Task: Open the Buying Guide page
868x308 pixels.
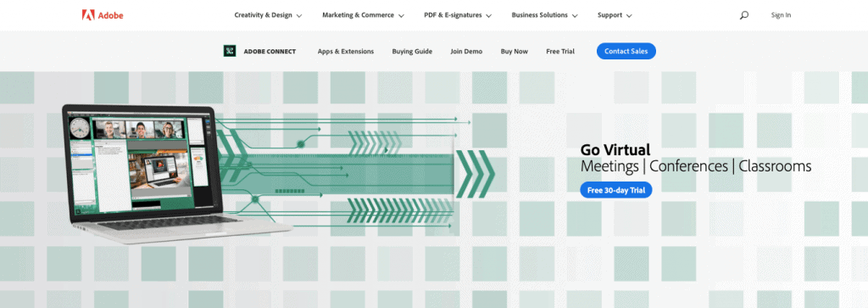Action: point(412,52)
